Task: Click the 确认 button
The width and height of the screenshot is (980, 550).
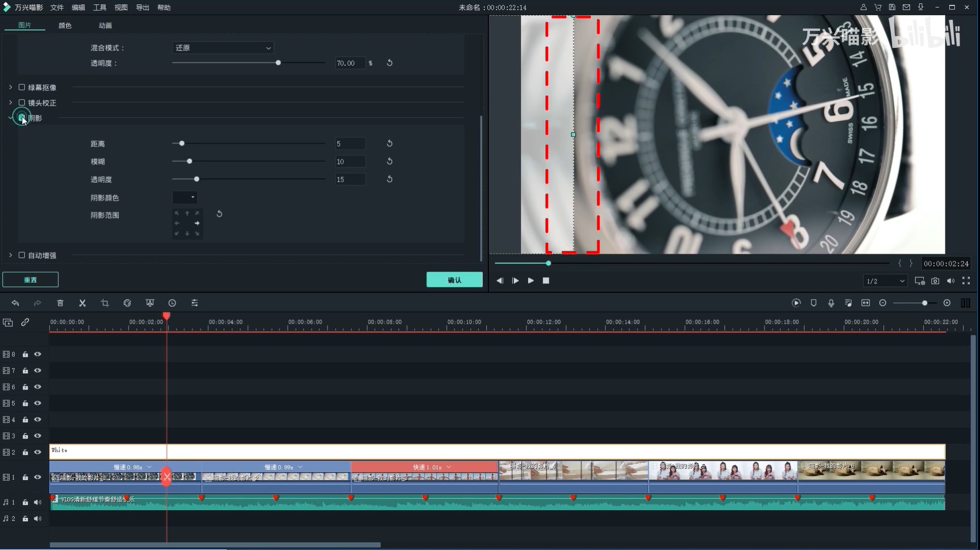Action: tap(454, 280)
